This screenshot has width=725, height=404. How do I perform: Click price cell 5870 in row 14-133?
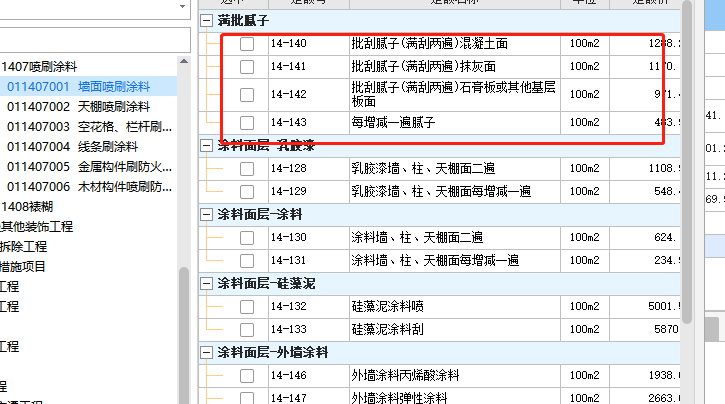click(x=645, y=330)
